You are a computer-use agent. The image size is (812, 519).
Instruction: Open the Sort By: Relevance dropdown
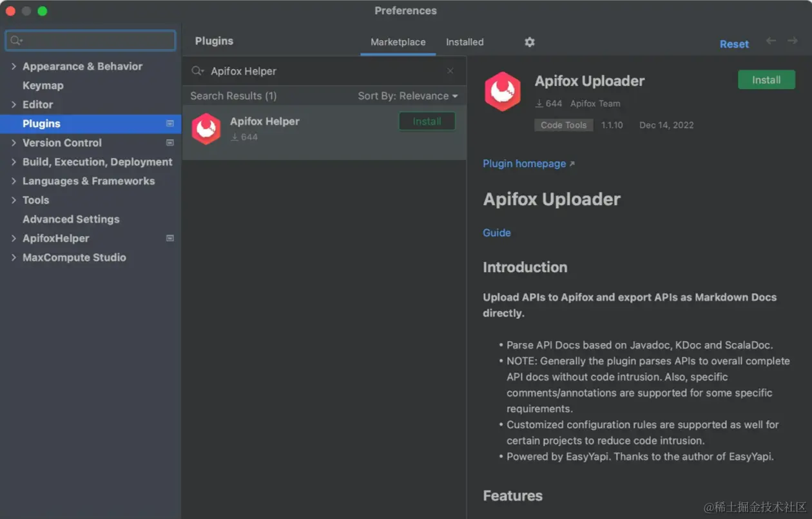pyautogui.click(x=408, y=96)
